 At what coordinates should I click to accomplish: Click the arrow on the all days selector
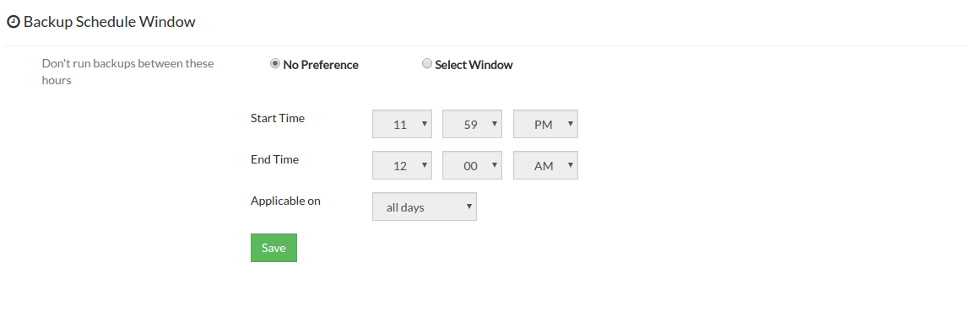click(469, 206)
